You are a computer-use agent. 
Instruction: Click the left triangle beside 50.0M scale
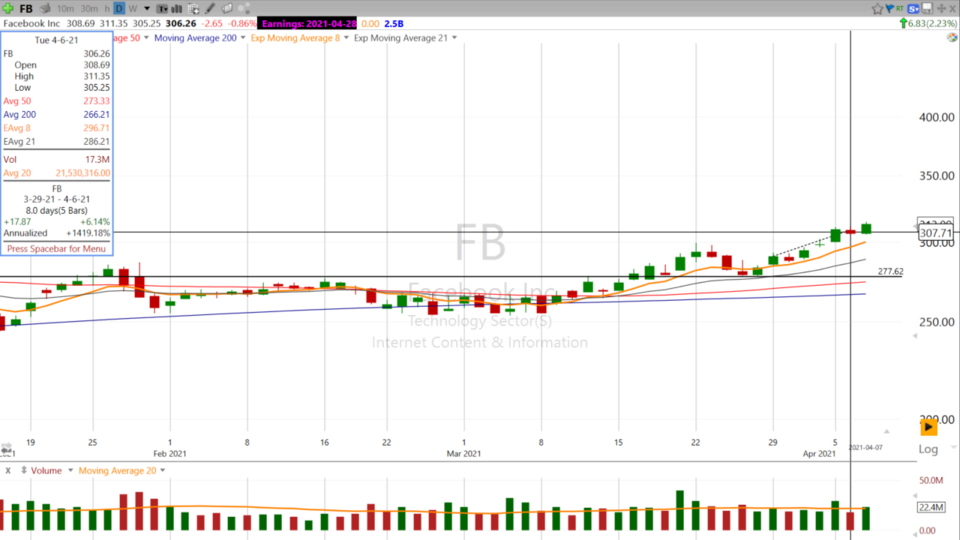pyautogui.click(x=915, y=495)
